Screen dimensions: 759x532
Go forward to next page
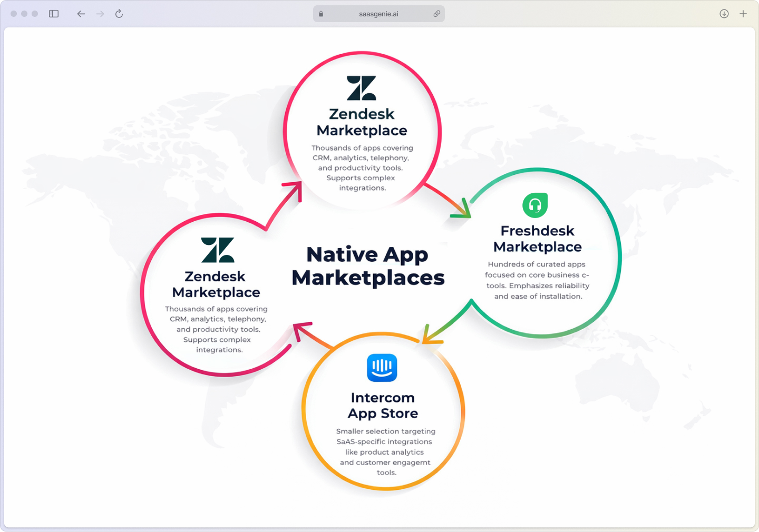(x=100, y=14)
